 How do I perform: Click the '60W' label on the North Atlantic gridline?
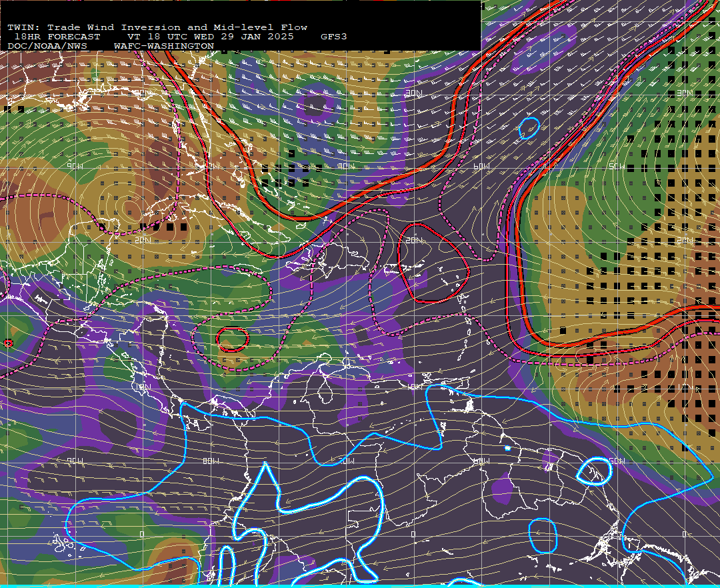tap(481, 166)
